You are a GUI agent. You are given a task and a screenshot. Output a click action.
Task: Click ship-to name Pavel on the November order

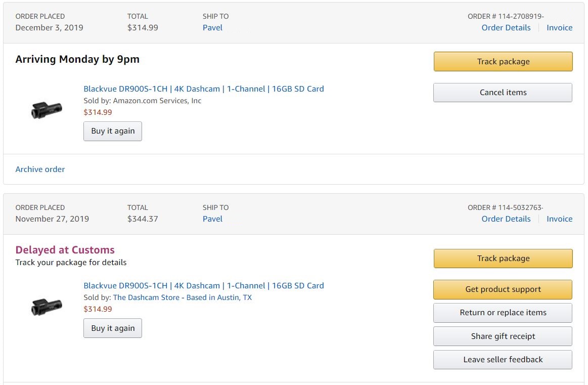[x=212, y=219]
